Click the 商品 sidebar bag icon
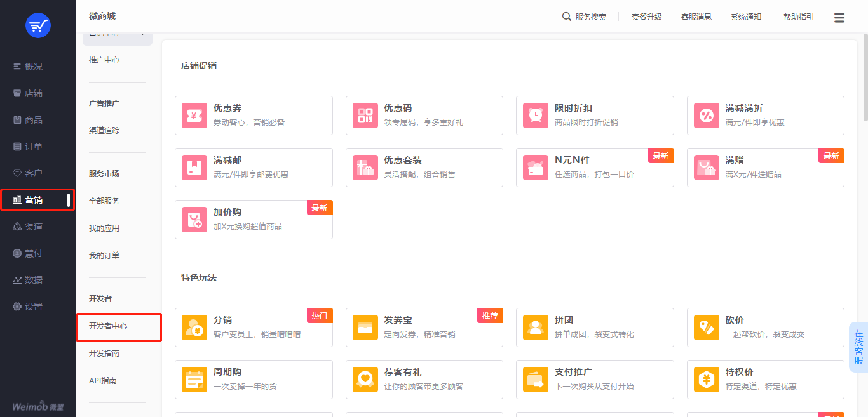Viewport: 868px width, 417px height. coord(17,120)
